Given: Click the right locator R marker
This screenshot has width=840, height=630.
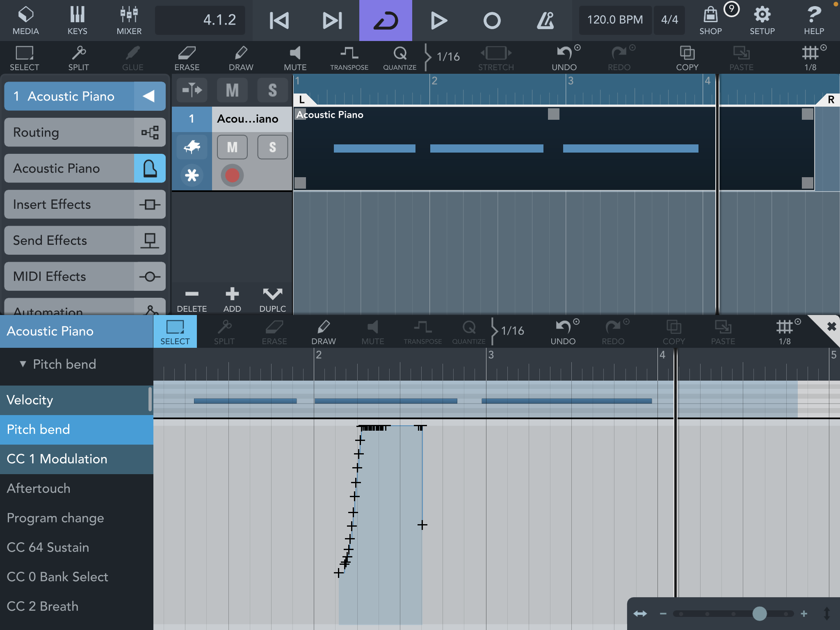Looking at the screenshot, I should coord(829,99).
